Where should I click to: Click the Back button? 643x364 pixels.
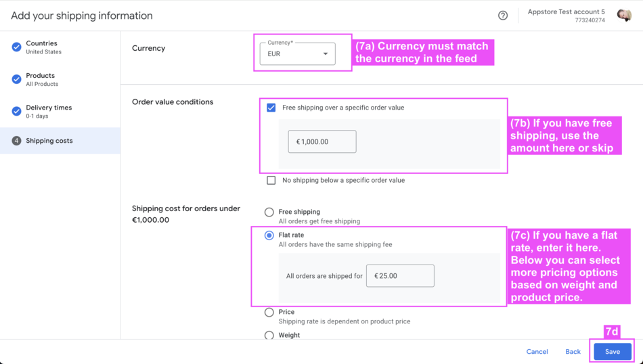tap(573, 352)
